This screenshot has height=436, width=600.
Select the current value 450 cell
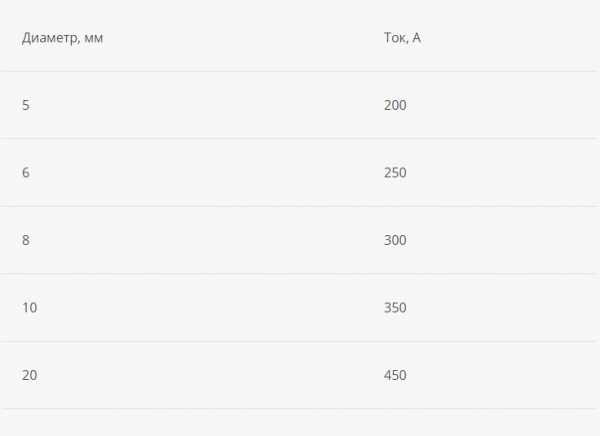tap(395, 375)
